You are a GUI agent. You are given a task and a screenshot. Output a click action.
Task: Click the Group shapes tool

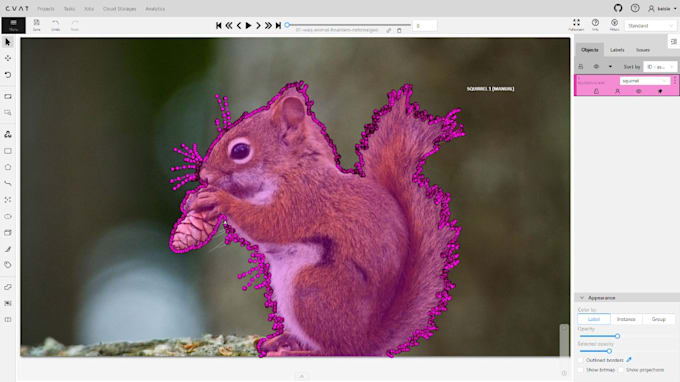coord(8,303)
